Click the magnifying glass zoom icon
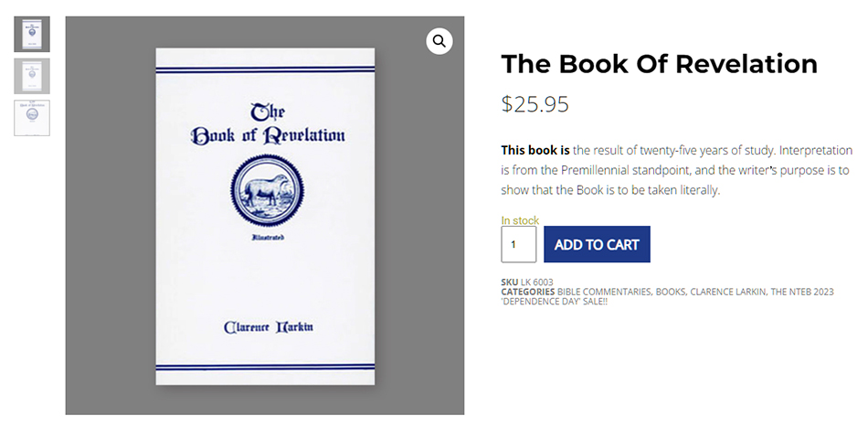The height and width of the screenshot is (437, 868). click(439, 41)
